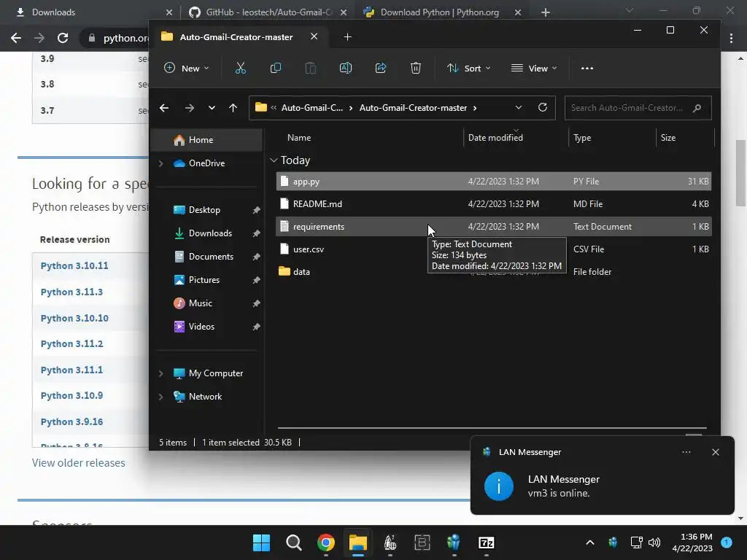
Task: Open Python 3.10.9 release link
Action: [71, 396]
